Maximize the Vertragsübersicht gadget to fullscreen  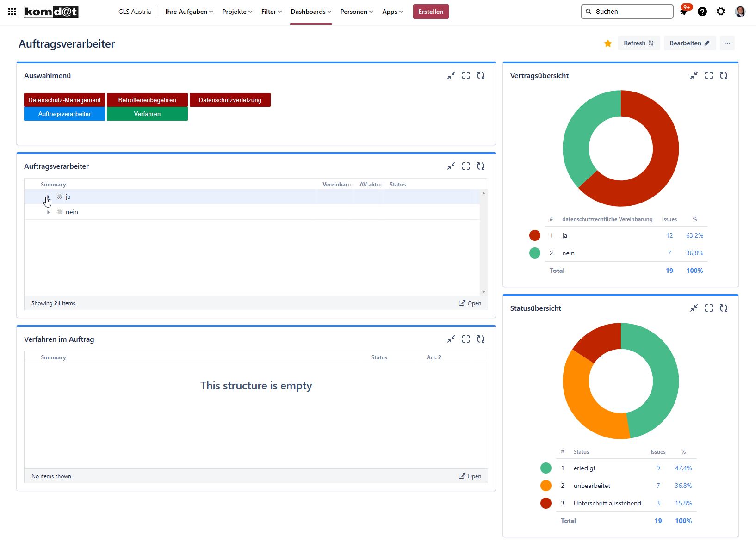(708, 75)
